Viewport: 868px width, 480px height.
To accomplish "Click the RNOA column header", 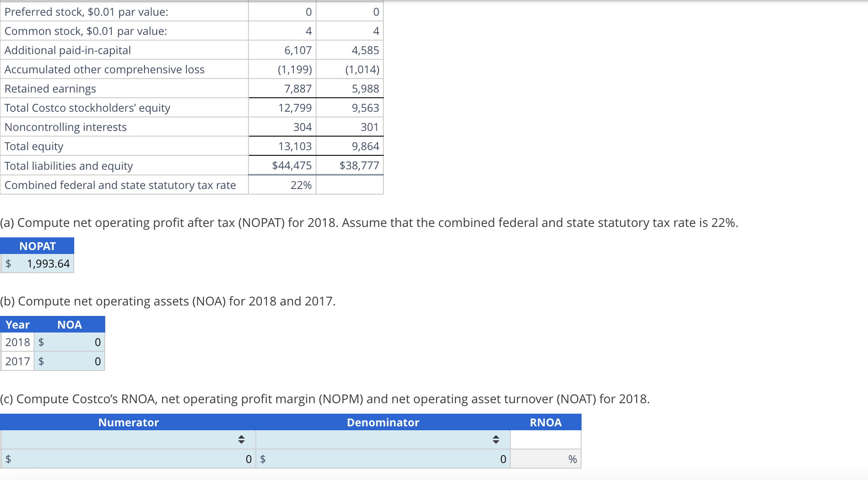I will (x=545, y=422).
